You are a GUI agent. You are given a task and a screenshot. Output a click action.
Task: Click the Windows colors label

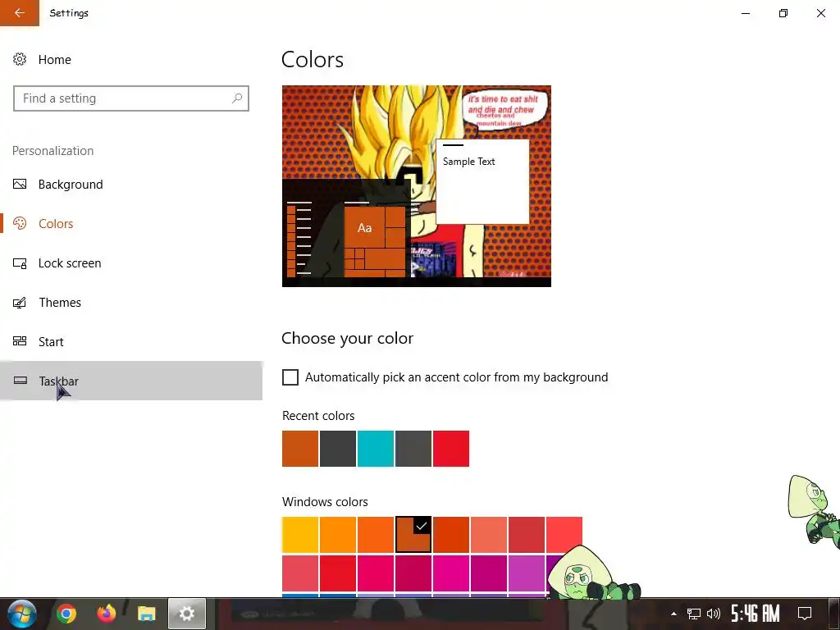[x=325, y=502]
